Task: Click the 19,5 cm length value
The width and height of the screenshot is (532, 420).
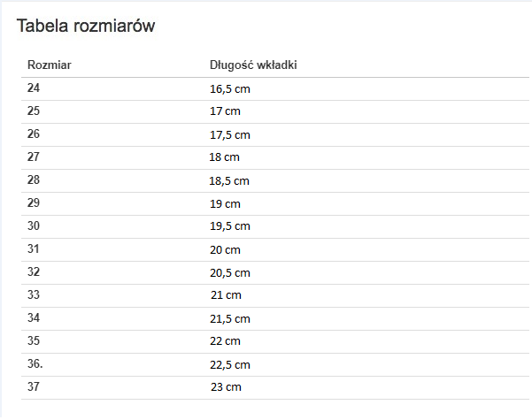Action: point(229,227)
